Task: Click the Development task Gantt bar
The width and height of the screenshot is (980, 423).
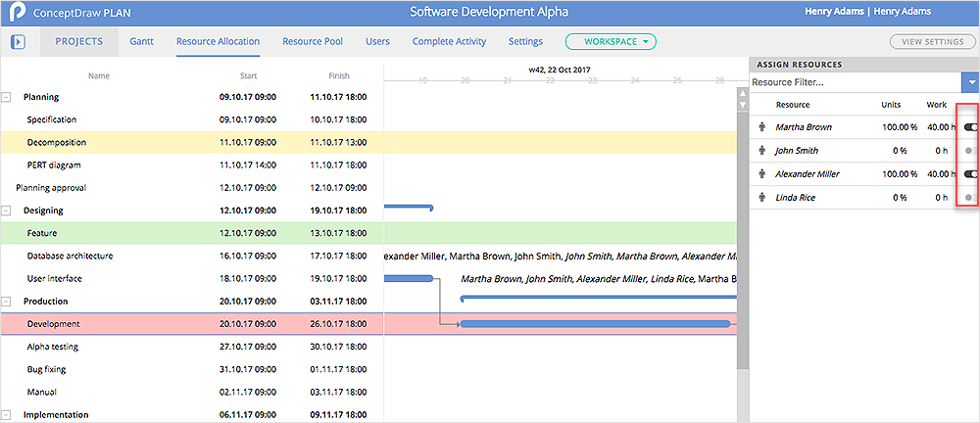Action: (595, 324)
